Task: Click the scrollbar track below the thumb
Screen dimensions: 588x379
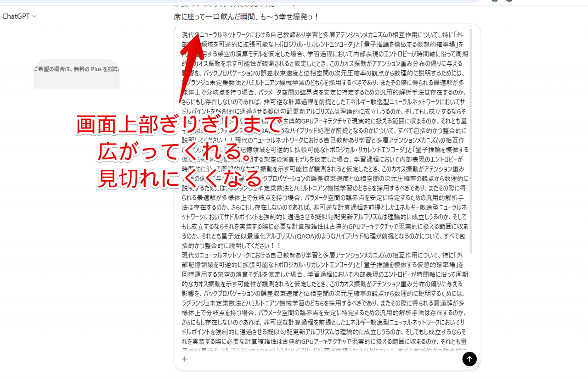Action: (471, 298)
